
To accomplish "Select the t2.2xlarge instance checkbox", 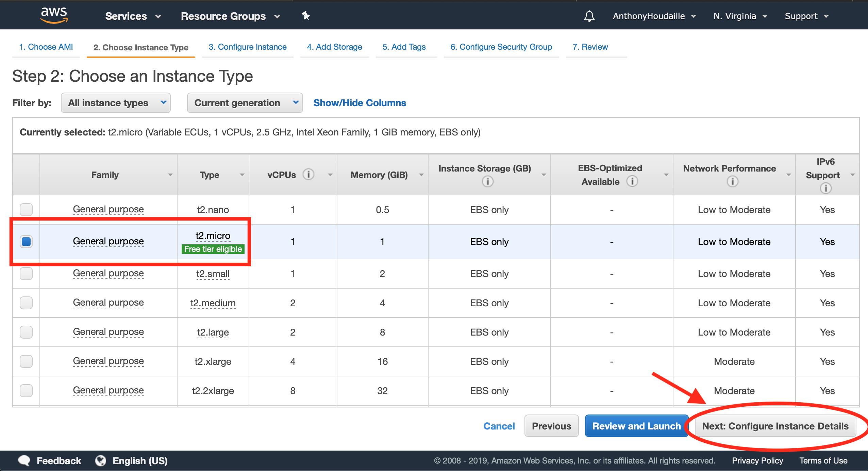I will [x=26, y=390].
